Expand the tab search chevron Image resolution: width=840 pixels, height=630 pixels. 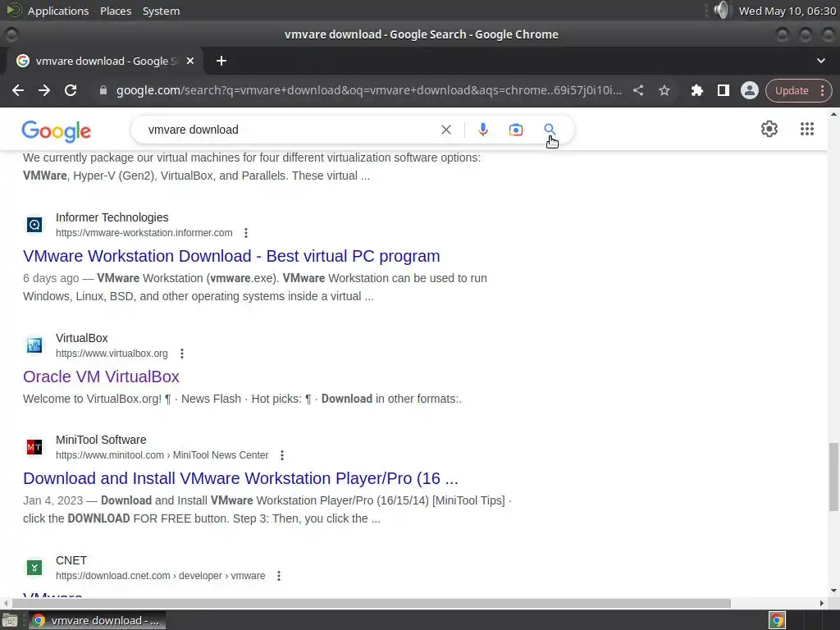820,61
